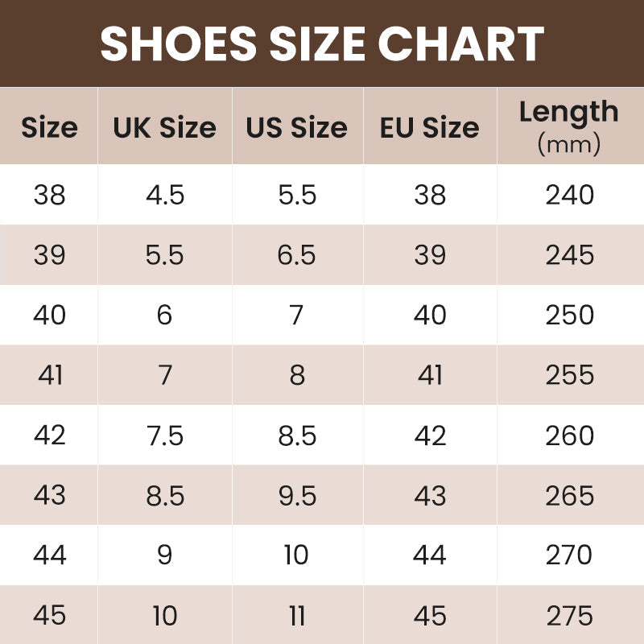This screenshot has width=644, height=644.
Task: Click UK size 8.5 cell
Action: click(165, 495)
